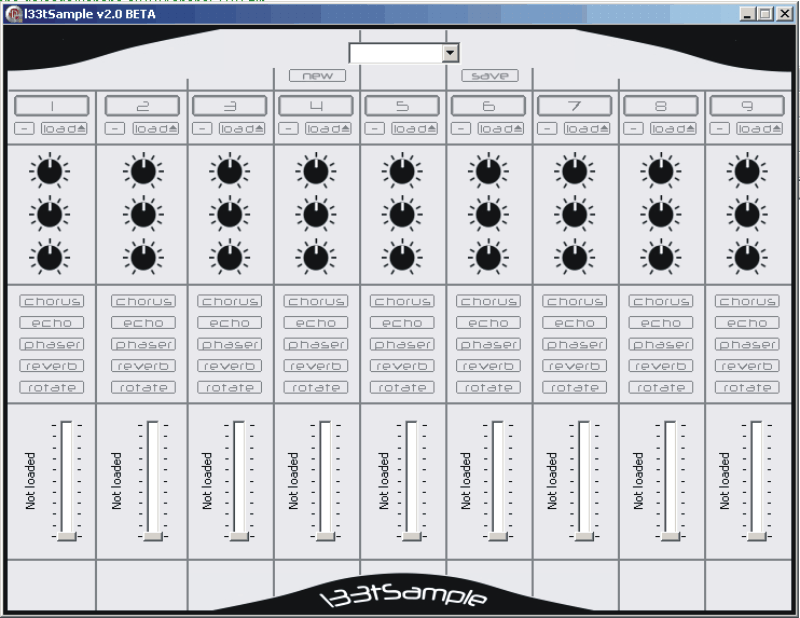This screenshot has height=618, width=800.
Task: Click the minus button in channel 2
Action: [x=116, y=128]
